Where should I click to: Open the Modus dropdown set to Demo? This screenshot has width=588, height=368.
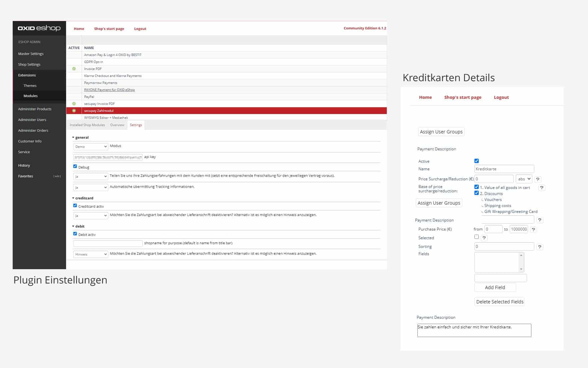pyautogui.click(x=91, y=146)
